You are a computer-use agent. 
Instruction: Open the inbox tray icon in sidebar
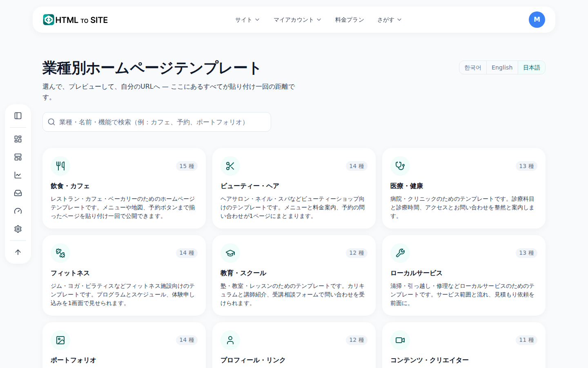click(18, 193)
